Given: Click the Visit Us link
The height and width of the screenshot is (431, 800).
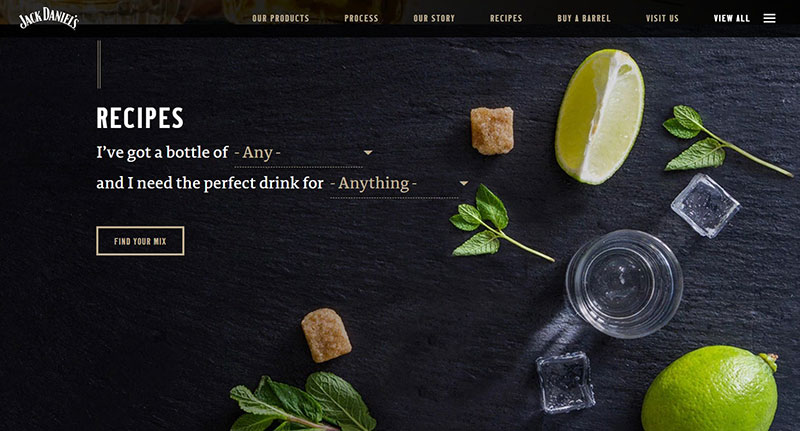Looking at the screenshot, I should [662, 18].
